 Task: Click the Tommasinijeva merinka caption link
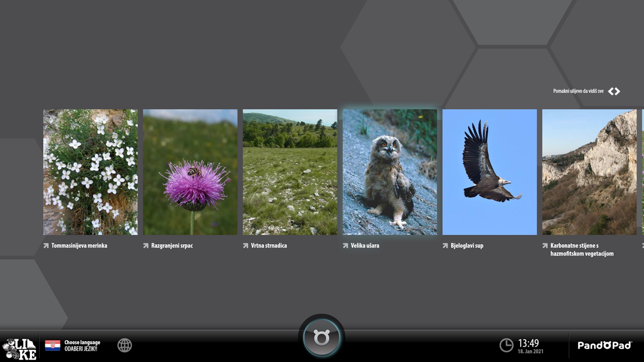click(x=79, y=245)
